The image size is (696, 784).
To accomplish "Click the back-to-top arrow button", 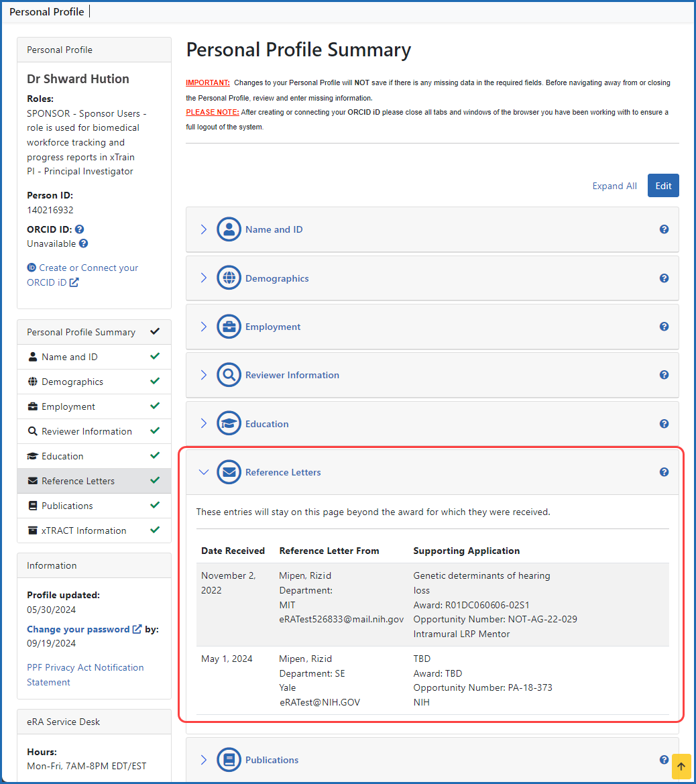I will point(681,767).
